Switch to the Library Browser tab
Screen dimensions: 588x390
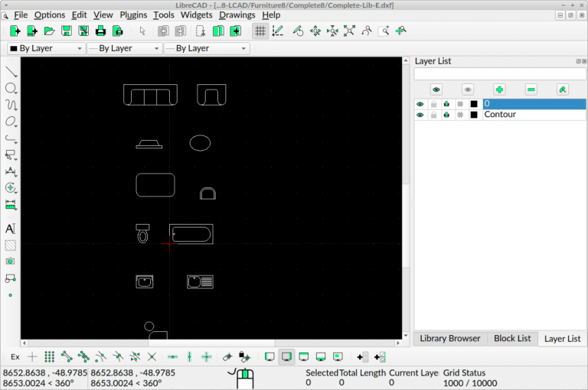[x=450, y=338]
